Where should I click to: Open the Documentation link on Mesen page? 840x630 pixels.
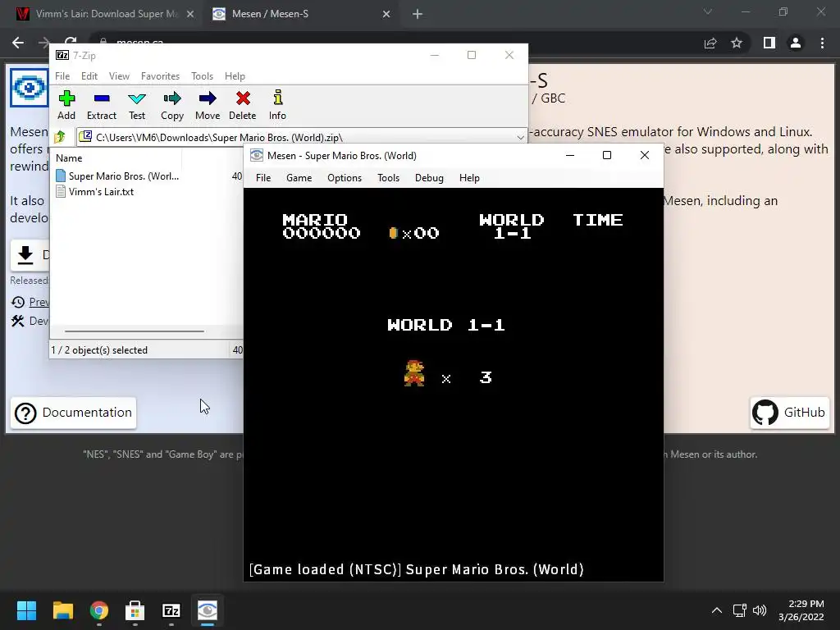coord(73,413)
